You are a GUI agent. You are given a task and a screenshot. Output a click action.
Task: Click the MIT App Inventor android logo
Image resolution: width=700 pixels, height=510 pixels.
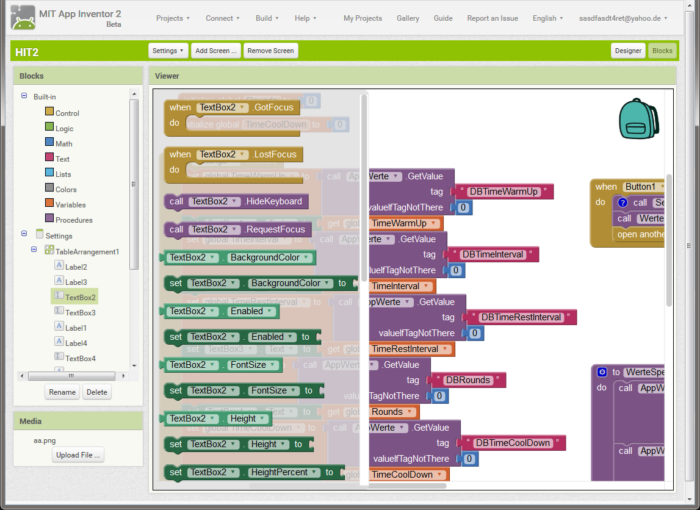(x=23, y=18)
